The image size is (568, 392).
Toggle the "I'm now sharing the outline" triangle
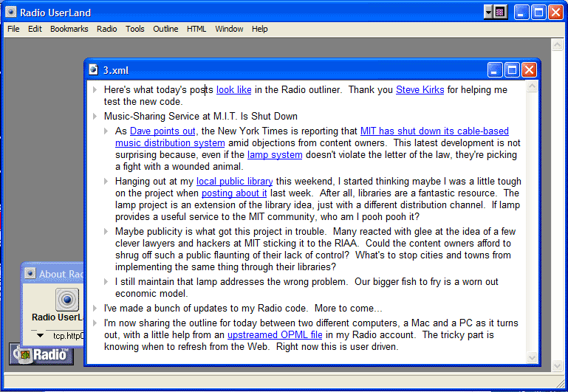click(x=95, y=323)
